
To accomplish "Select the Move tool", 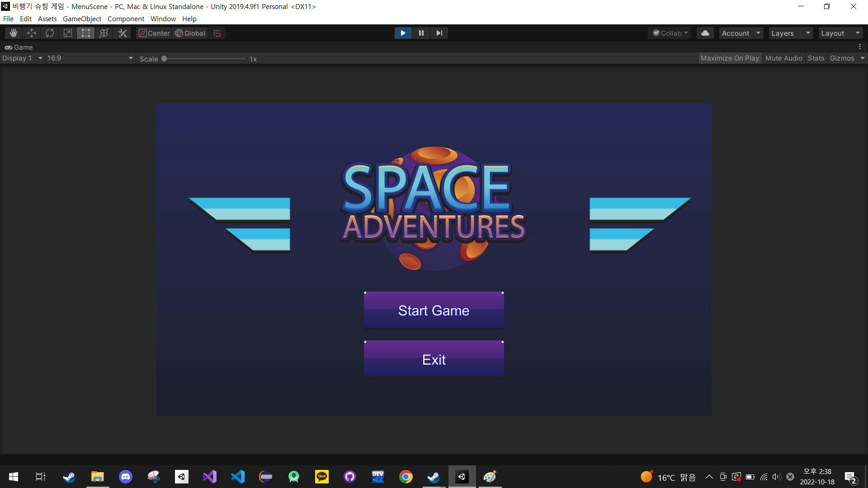I will [x=31, y=33].
